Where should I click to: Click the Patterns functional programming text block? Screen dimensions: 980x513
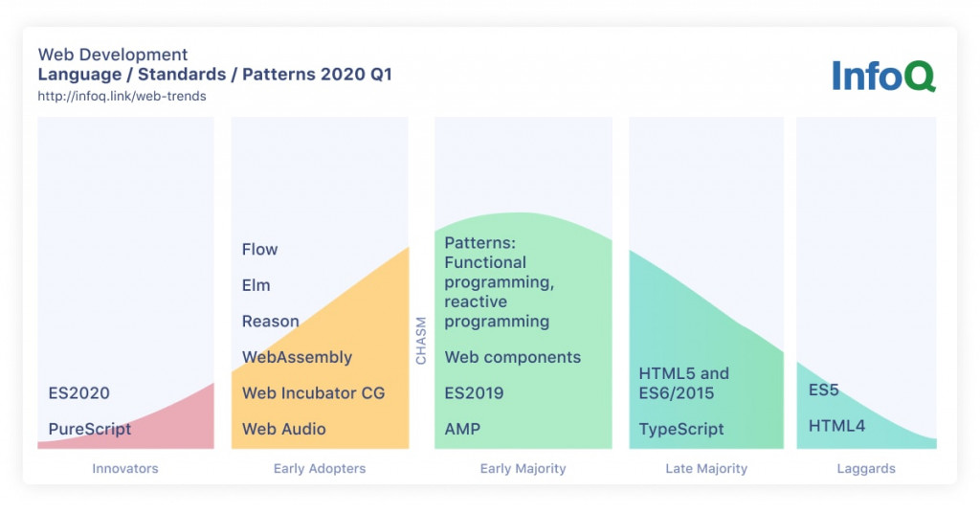pos(500,281)
